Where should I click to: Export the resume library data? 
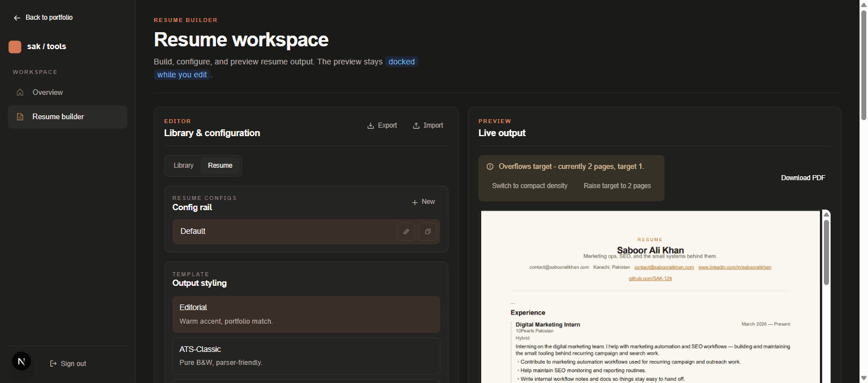click(x=382, y=125)
